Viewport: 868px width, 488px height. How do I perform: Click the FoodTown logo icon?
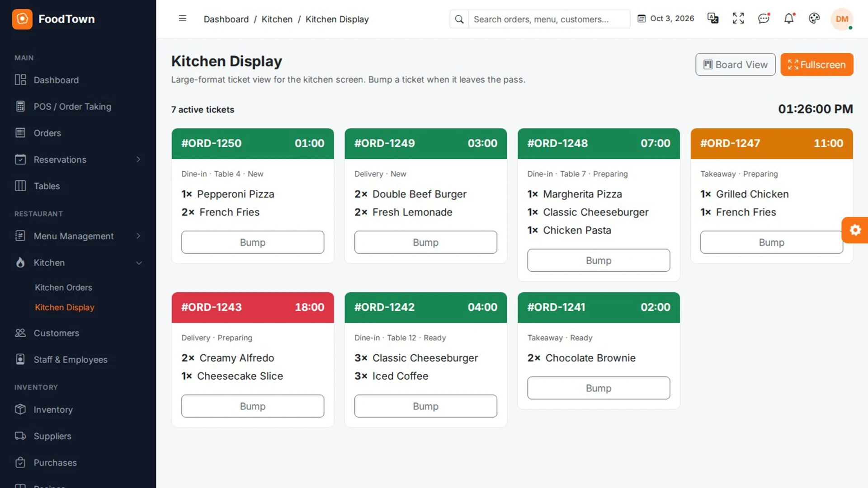[22, 19]
